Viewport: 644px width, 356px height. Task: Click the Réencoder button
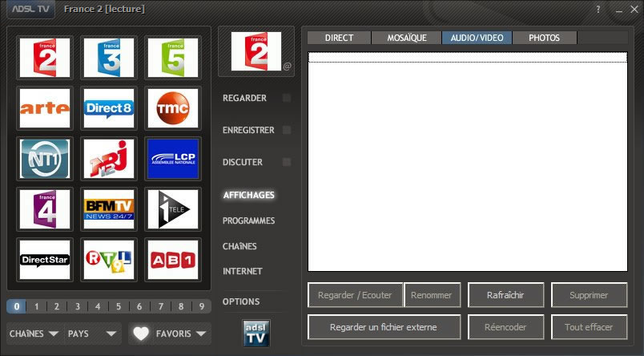pos(505,327)
